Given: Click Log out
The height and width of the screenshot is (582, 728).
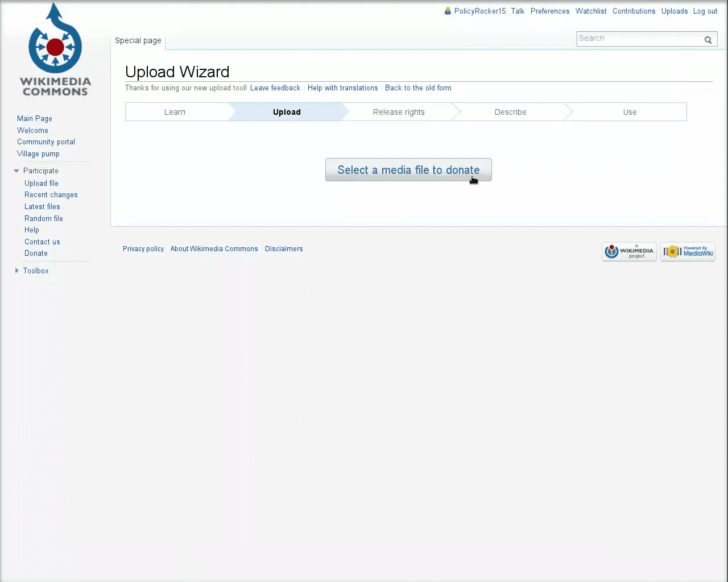Looking at the screenshot, I should 705,11.
